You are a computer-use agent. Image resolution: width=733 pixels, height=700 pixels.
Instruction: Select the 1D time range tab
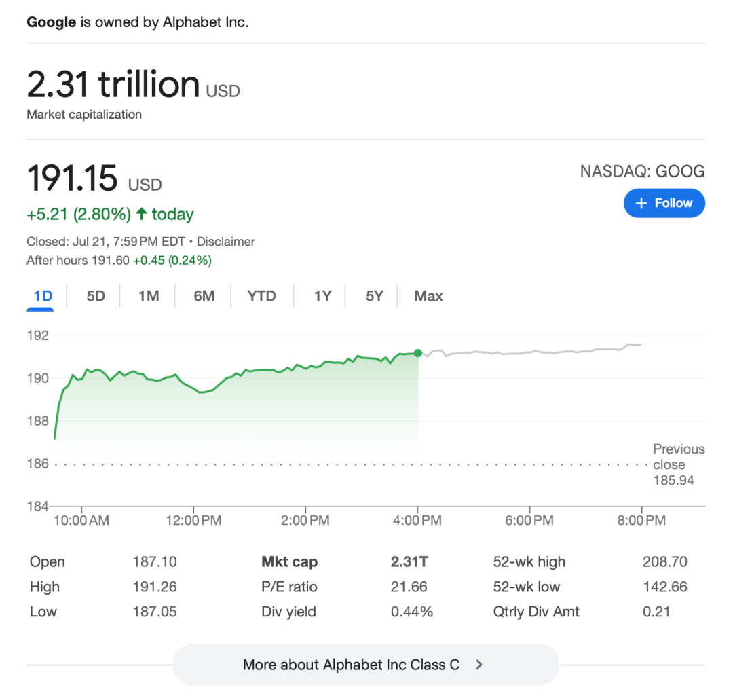[43, 296]
